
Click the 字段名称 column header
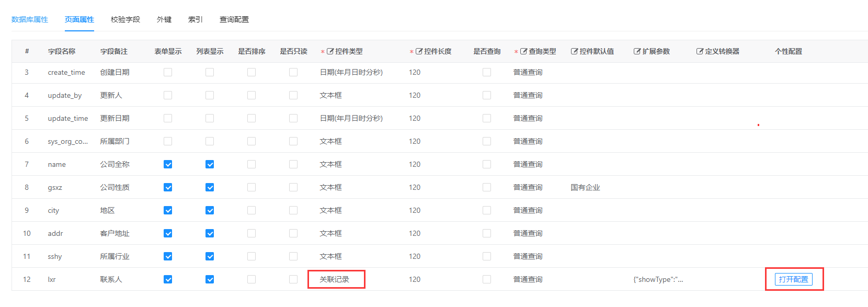pos(62,51)
